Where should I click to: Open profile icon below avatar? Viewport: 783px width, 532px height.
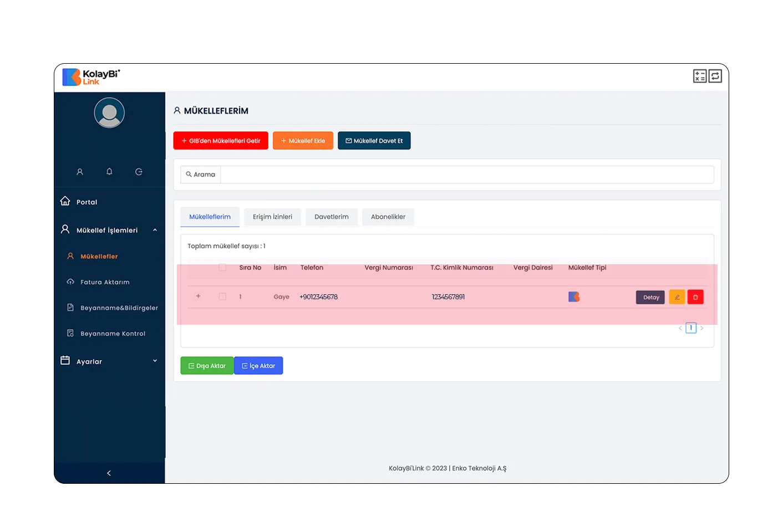pos(80,172)
